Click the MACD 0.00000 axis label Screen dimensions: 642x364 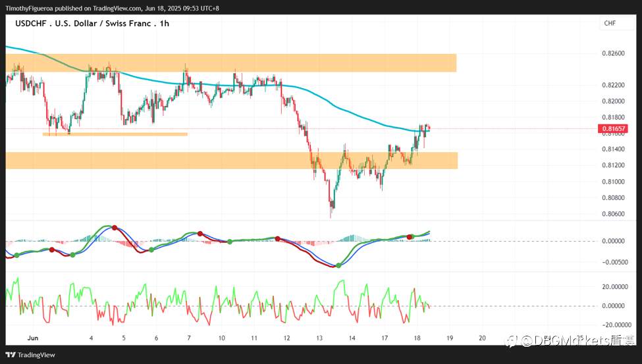tap(613, 241)
